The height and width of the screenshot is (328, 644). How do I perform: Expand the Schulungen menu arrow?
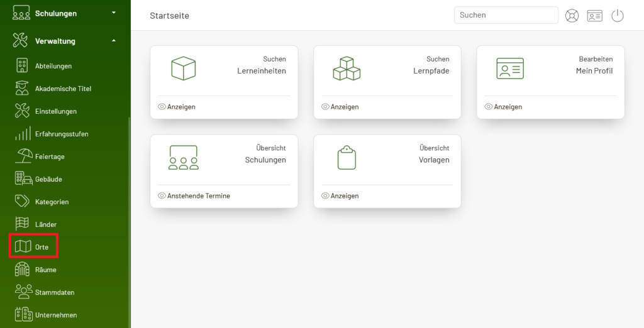[114, 13]
